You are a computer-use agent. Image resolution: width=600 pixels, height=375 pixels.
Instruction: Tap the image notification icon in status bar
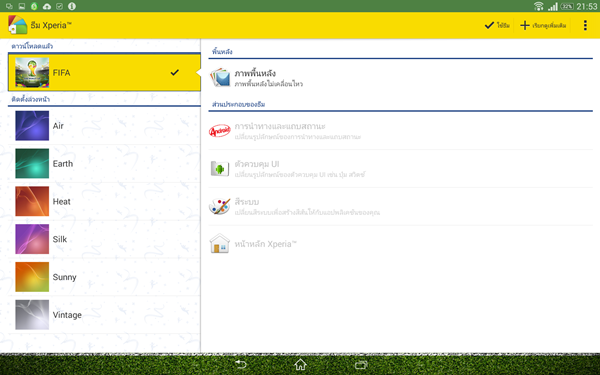22,6
